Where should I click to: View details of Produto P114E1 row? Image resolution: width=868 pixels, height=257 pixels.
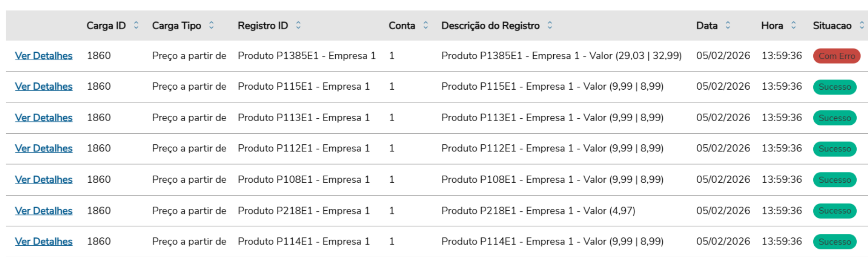pos(43,242)
